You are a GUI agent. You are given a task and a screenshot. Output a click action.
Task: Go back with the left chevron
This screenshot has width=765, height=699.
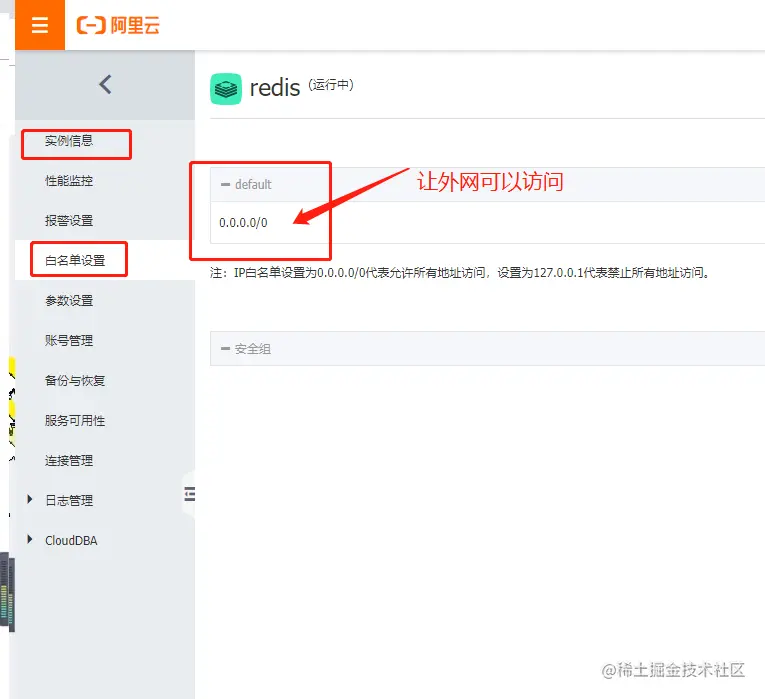(105, 84)
